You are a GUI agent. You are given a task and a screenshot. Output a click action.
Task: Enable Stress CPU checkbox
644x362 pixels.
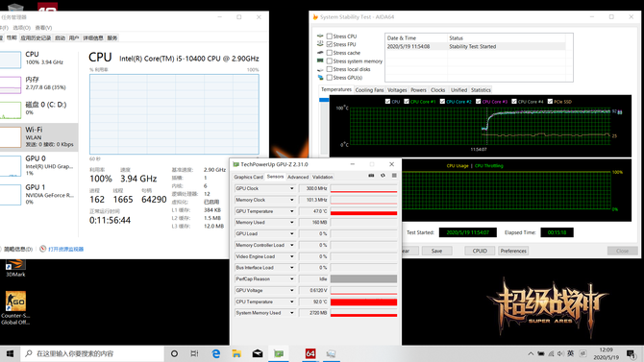click(330, 36)
